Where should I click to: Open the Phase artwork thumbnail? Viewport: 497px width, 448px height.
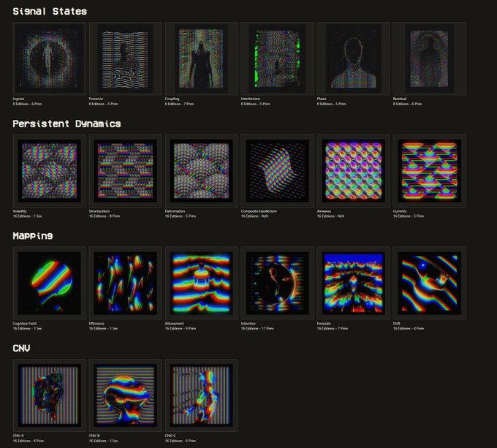coord(354,58)
